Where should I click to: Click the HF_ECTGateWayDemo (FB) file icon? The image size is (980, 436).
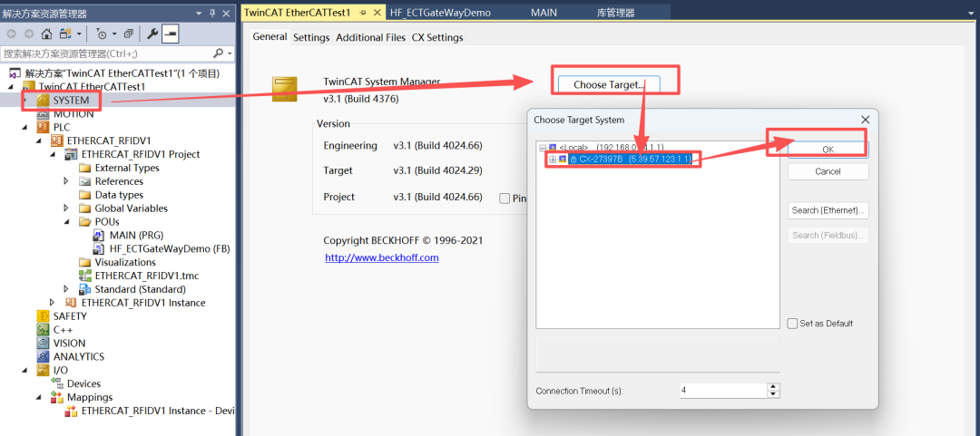click(x=99, y=248)
